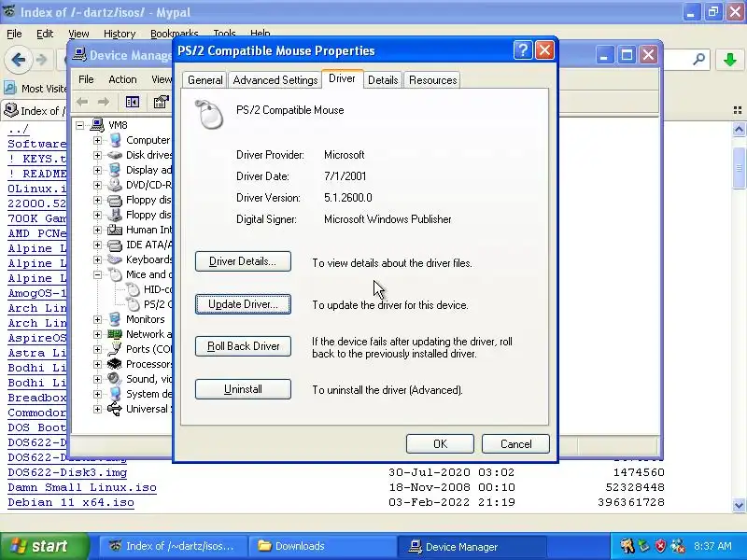The height and width of the screenshot is (560, 747).
Task: Open the Damn Small Linux.iso link
Action: click(x=82, y=487)
